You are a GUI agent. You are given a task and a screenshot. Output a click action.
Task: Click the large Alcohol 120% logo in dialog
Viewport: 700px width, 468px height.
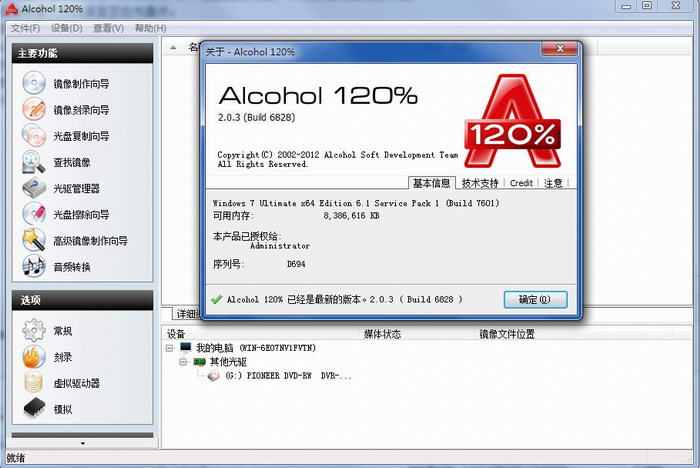[x=512, y=121]
